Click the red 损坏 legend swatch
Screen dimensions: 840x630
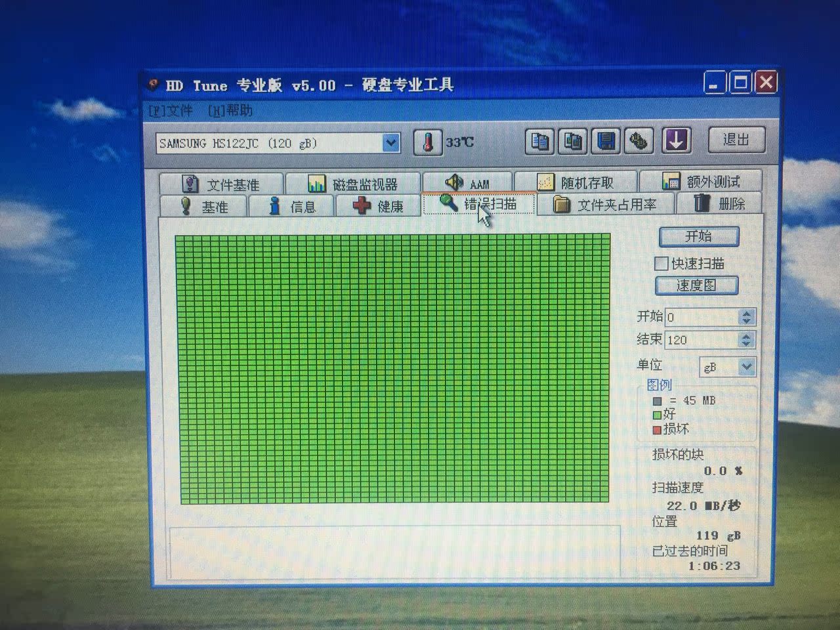point(657,430)
